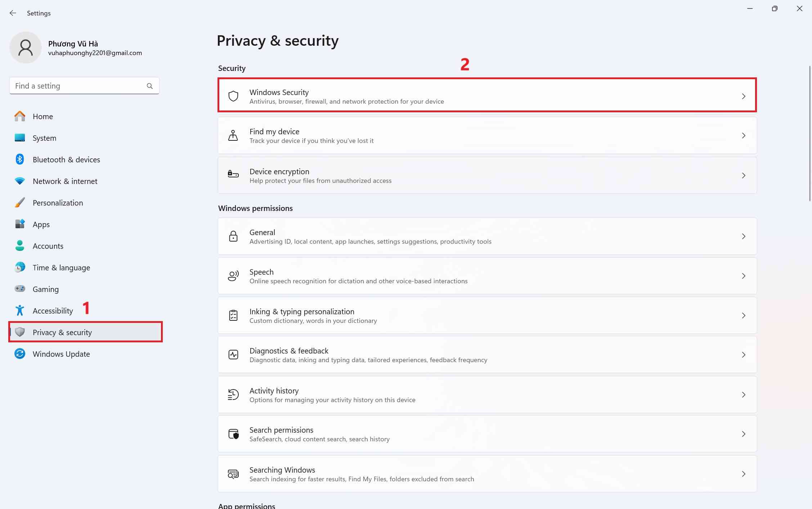
Task: Select Accounts in the sidebar
Action: 48,246
